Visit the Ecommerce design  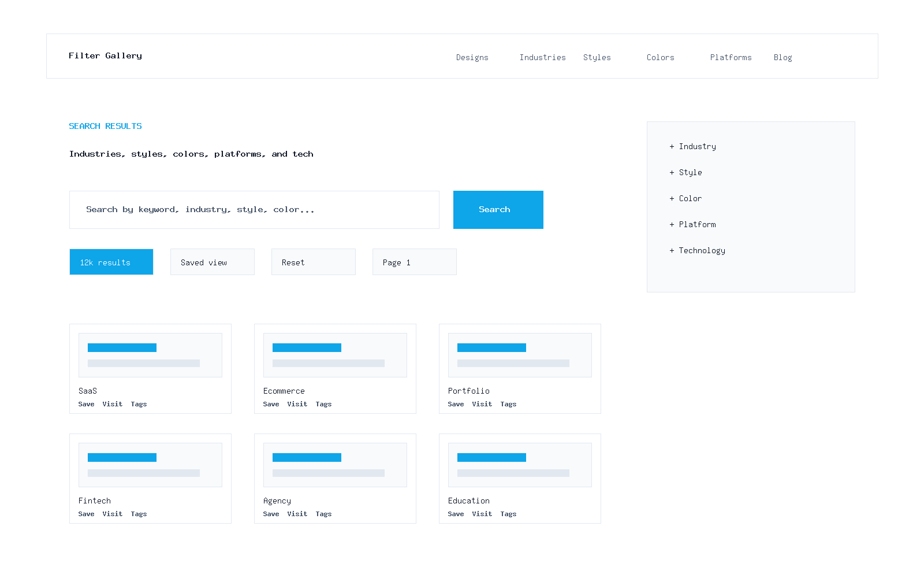(297, 404)
